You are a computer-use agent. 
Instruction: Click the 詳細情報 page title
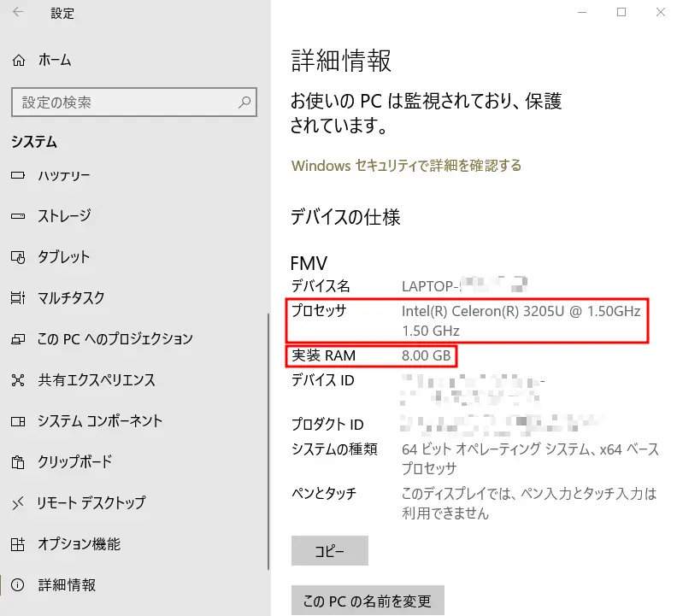(341, 61)
